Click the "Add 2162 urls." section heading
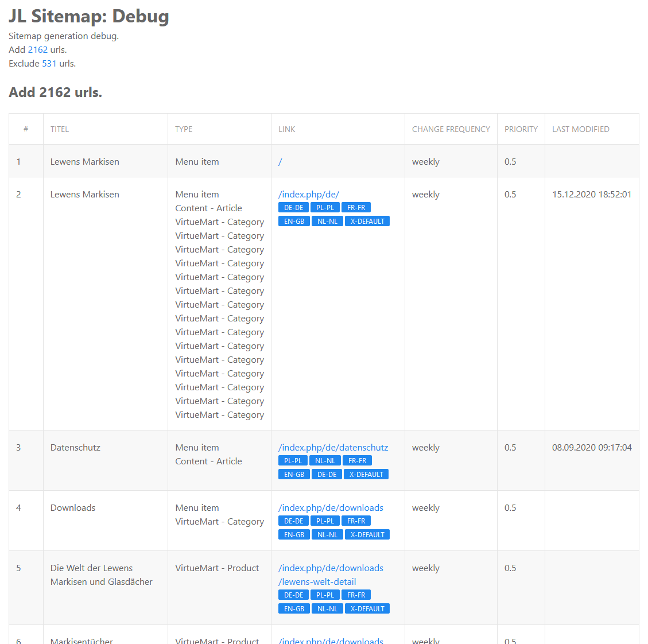 [x=56, y=92]
